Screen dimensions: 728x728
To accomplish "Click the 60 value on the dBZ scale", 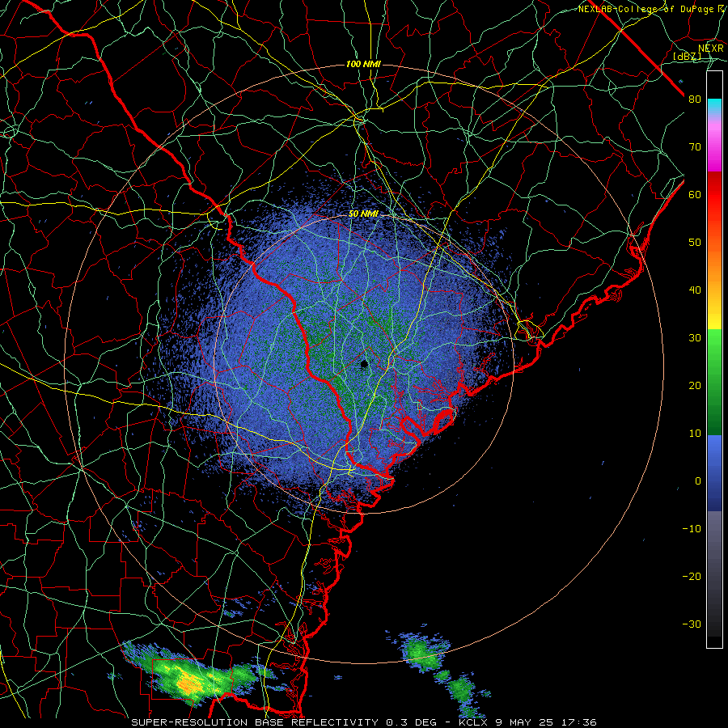I will point(695,194).
